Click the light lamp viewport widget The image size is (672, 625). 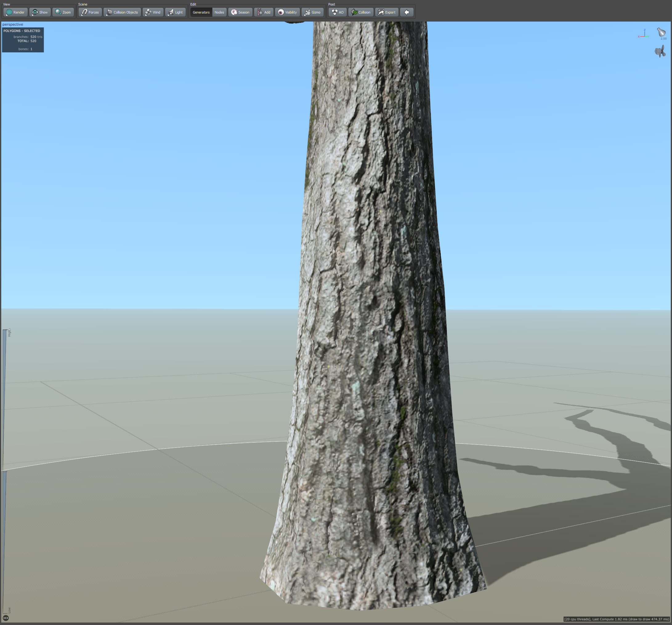pyautogui.click(x=661, y=32)
